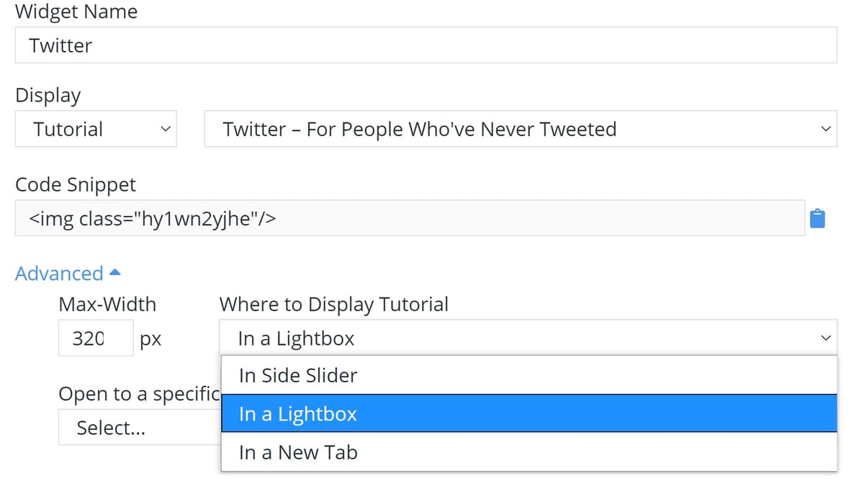The height and width of the screenshot is (504, 864).
Task: Collapse the Advanced section via the caret icon
Action: coord(116,271)
